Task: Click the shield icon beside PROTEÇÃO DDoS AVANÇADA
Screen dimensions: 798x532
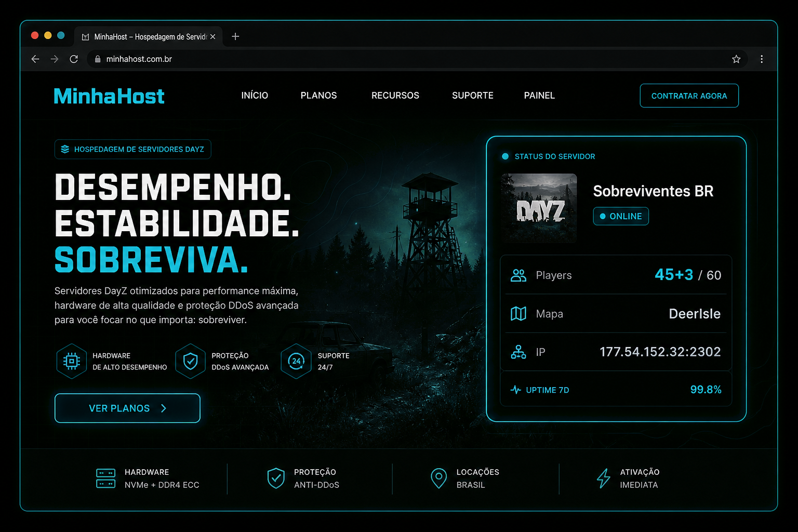Action: [x=191, y=361]
